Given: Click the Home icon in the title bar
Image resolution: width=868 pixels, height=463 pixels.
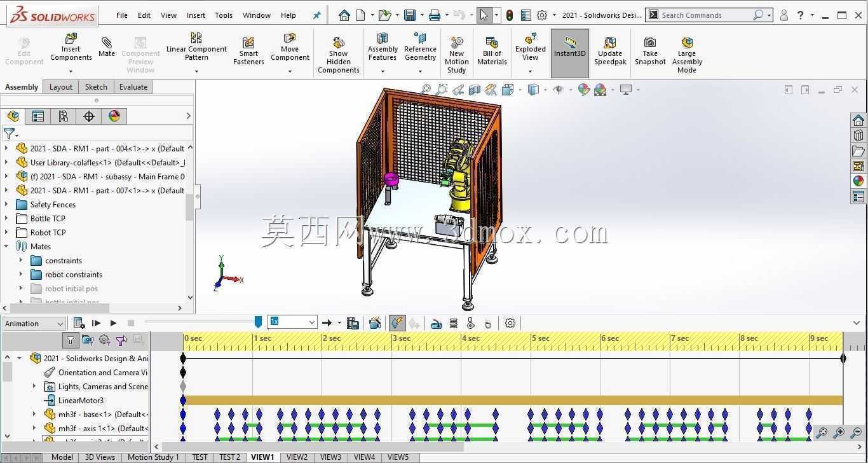Looking at the screenshot, I should tap(344, 15).
